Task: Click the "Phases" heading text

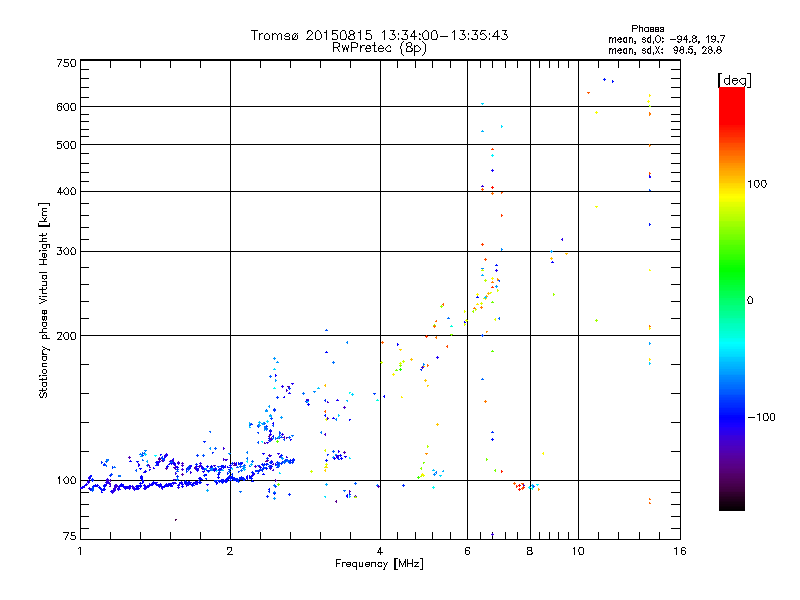Action: click(x=647, y=29)
